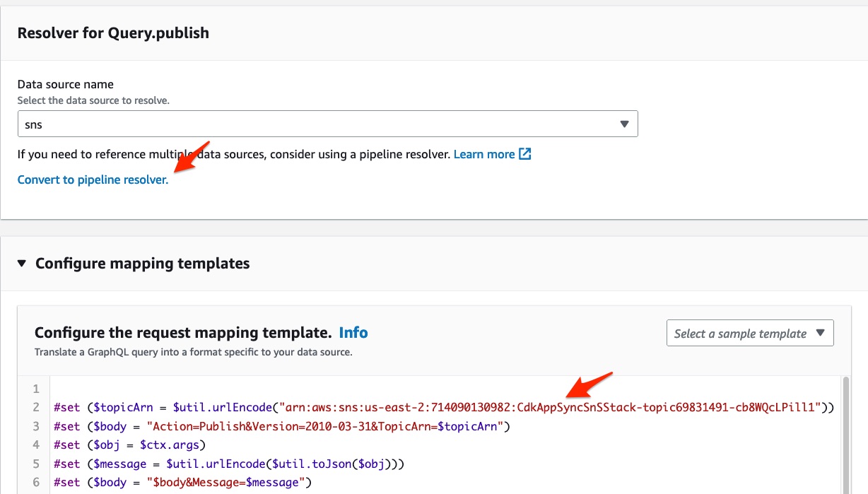
Task: Open the Info link for request mapping template
Action: (x=353, y=332)
